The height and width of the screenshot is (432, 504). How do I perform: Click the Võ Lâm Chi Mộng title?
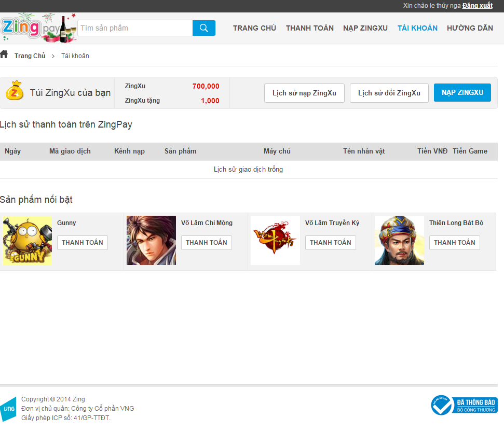(207, 223)
